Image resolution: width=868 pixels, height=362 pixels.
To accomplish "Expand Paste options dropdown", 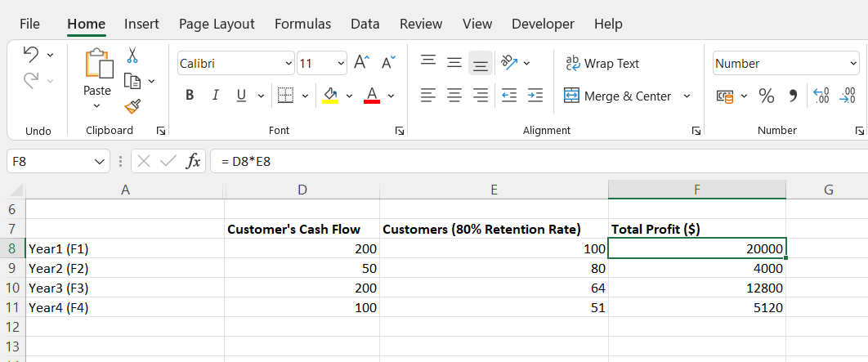I will pos(97,105).
